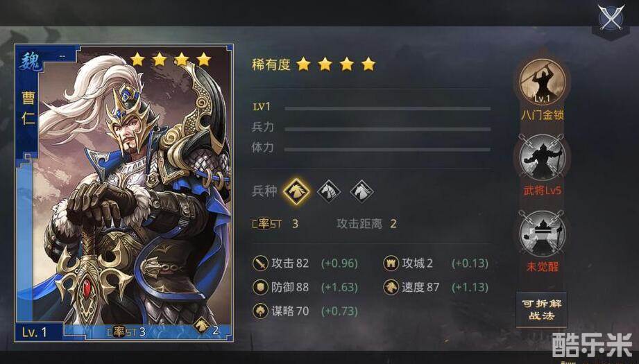Click the 速度 horse stat icon
This screenshot has width=639, height=364.
(x=391, y=287)
